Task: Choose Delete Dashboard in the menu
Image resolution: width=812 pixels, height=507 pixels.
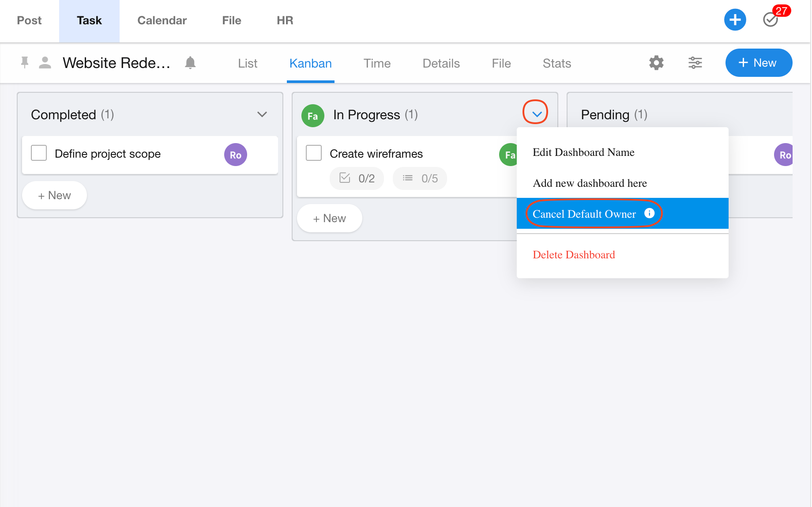Action: click(574, 255)
